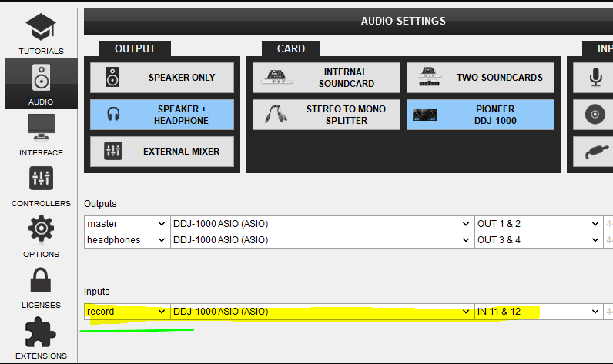This screenshot has height=364, width=613.
Task: Click the OUTPUT section header
Action: coord(135,48)
